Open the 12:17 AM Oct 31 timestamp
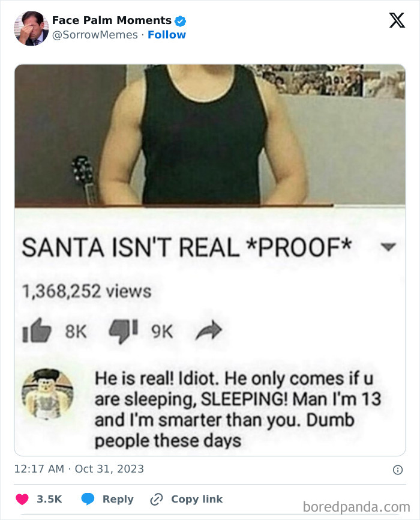Viewport: 420px width, 520px height. pos(79,469)
